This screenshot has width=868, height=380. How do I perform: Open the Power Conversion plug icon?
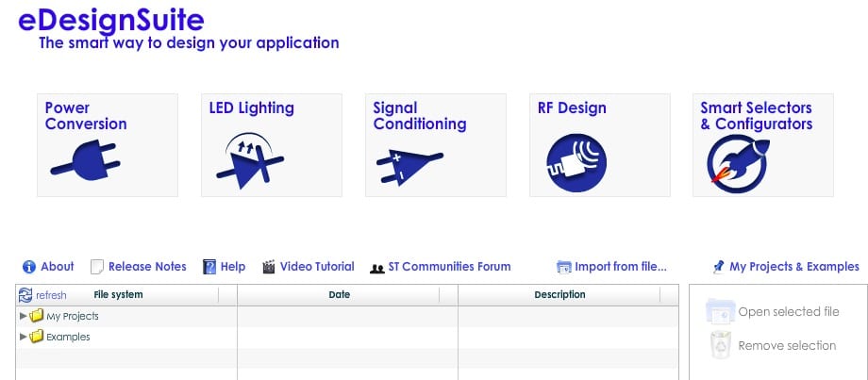click(86, 164)
